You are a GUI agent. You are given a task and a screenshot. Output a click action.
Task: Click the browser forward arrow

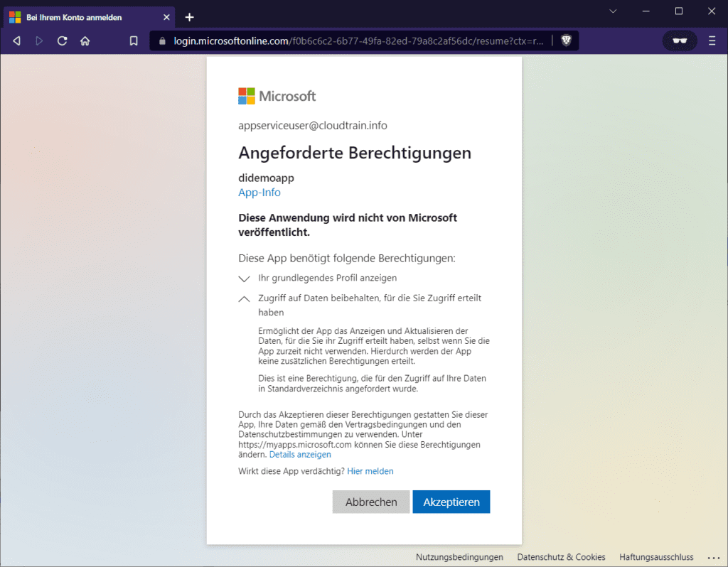(x=40, y=40)
